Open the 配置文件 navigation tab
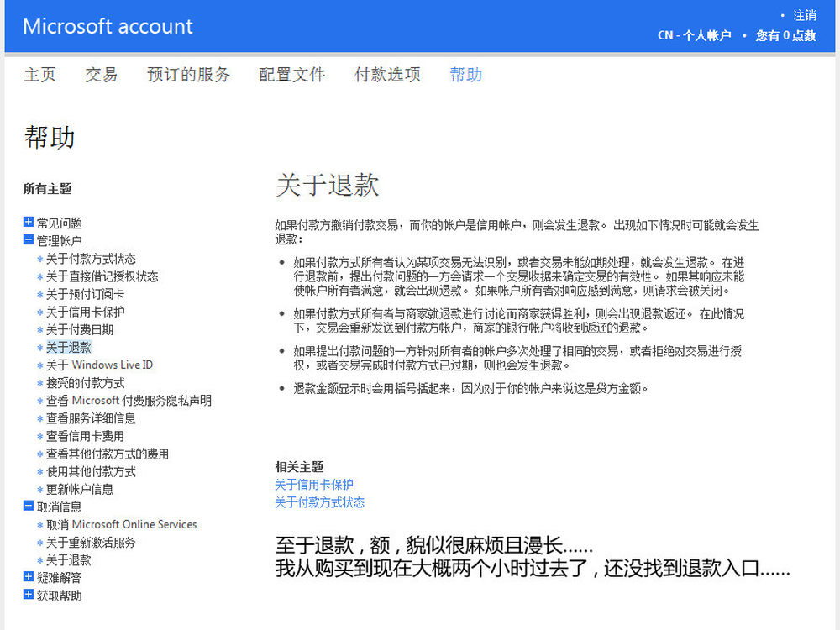 coord(292,75)
